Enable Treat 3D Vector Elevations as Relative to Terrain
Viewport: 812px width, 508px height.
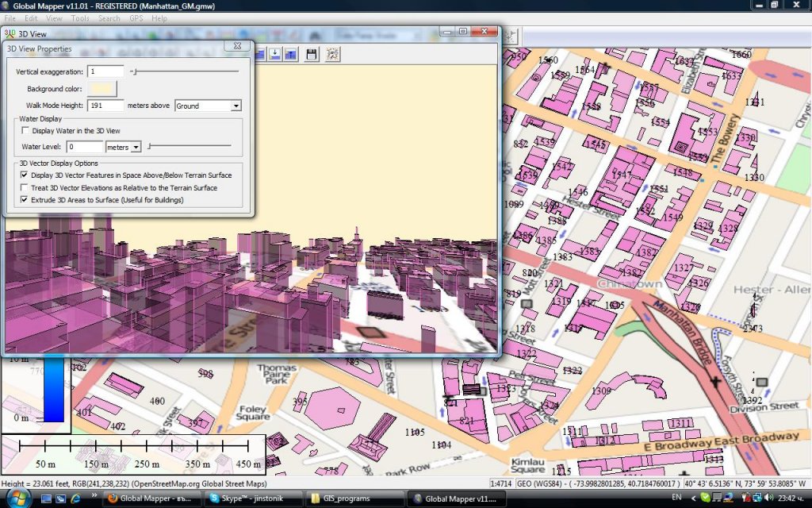tap(25, 187)
